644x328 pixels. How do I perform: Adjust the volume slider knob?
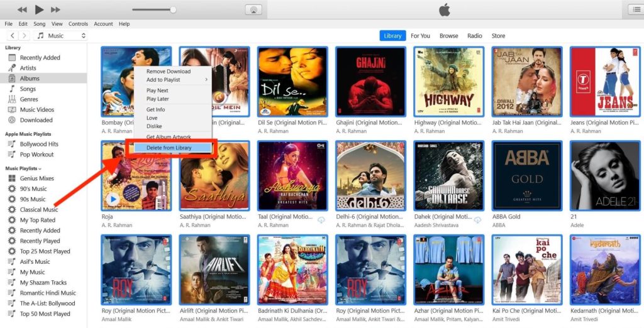[x=173, y=9]
